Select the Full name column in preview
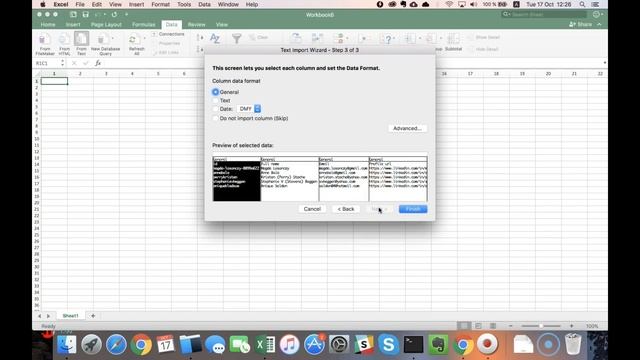This screenshot has width=640, height=360. (289, 178)
